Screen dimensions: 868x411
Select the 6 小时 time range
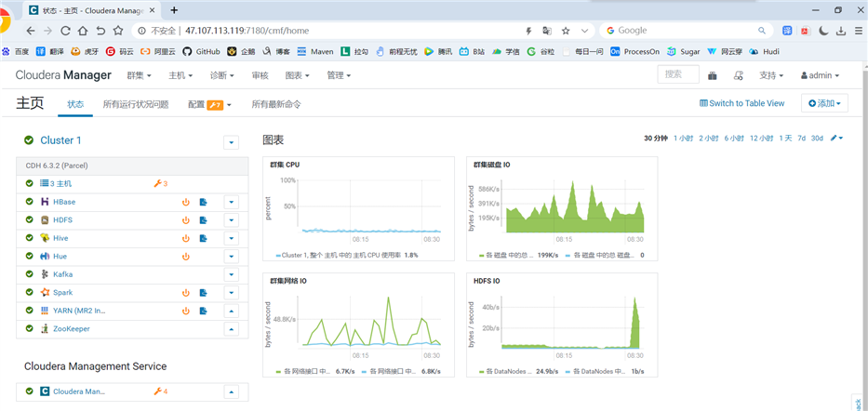(734, 139)
